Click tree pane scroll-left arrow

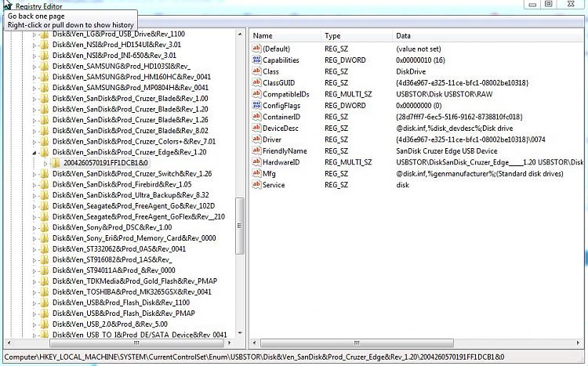point(9,342)
